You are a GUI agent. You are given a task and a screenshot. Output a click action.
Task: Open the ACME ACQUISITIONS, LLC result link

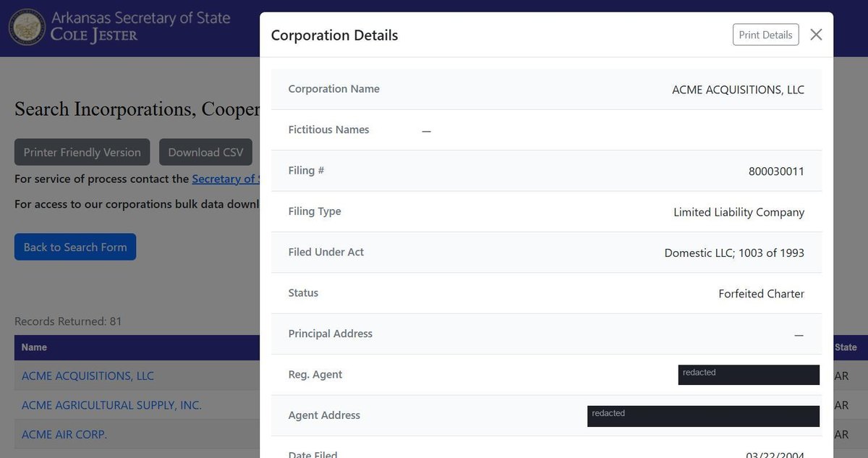coord(88,376)
